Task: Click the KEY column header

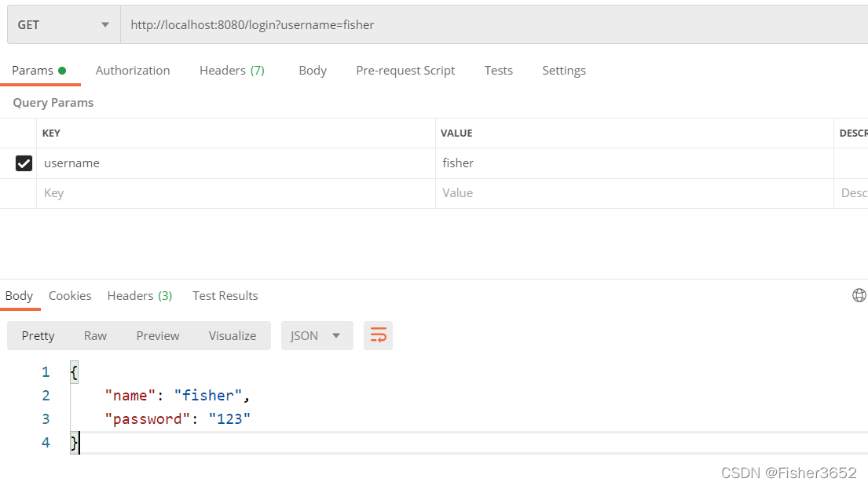Action: [52, 133]
